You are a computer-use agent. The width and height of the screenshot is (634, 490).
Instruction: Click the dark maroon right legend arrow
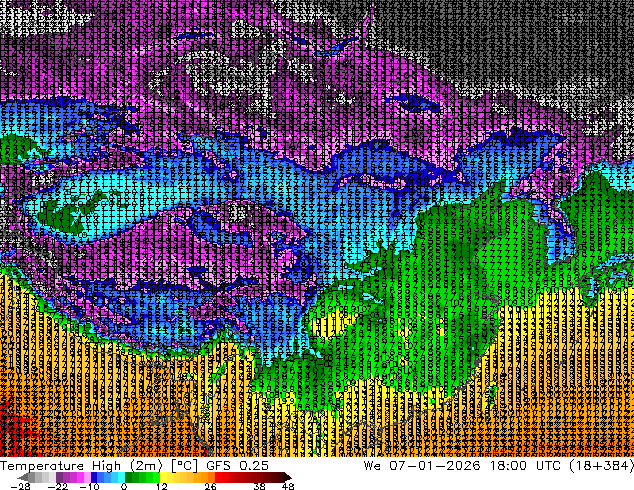coord(287,477)
